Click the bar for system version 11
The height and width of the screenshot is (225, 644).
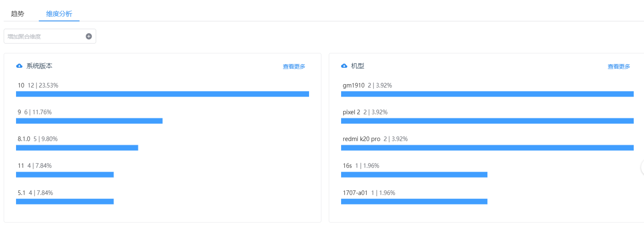pos(65,174)
